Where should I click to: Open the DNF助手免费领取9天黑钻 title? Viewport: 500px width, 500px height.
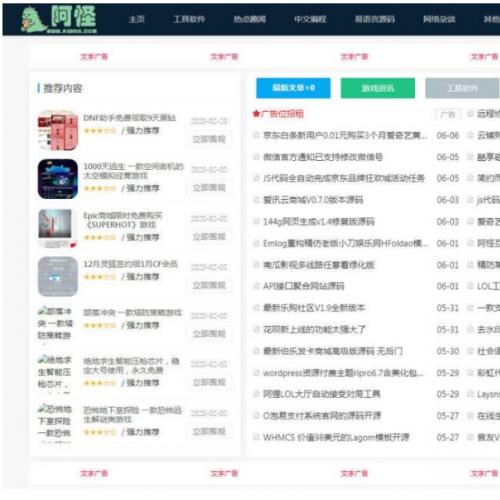pos(129,118)
